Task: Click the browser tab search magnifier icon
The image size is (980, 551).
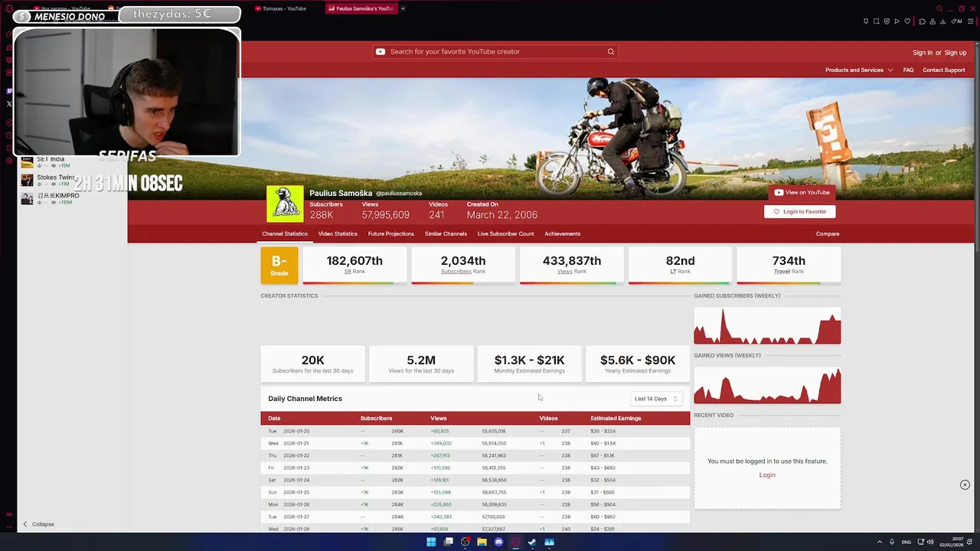Action: [x=939, y=8]
